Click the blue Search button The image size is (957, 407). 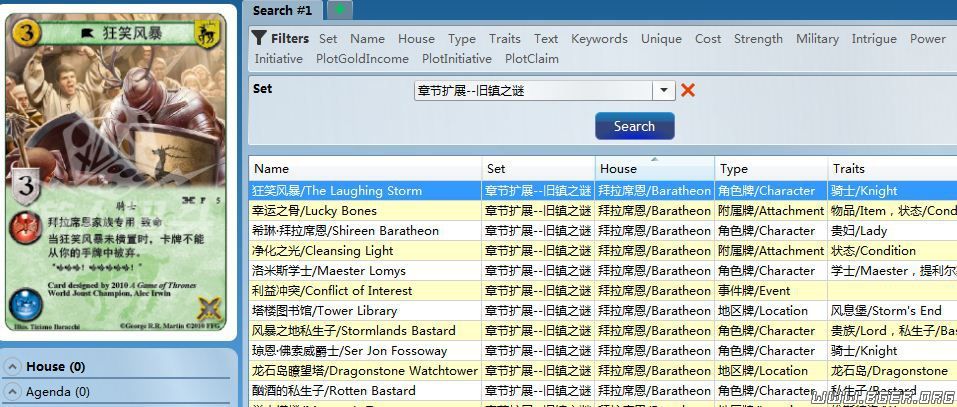(x=635, y=126)
